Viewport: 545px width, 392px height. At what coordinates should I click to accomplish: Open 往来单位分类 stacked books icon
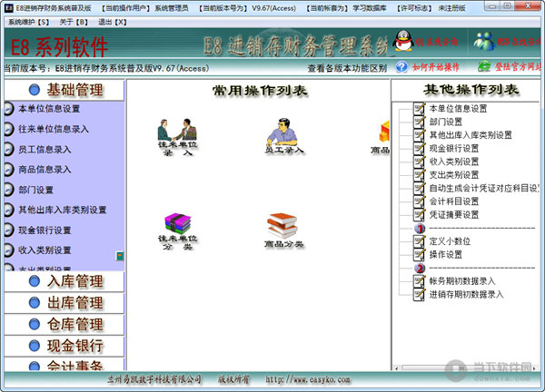coord(177,231)
